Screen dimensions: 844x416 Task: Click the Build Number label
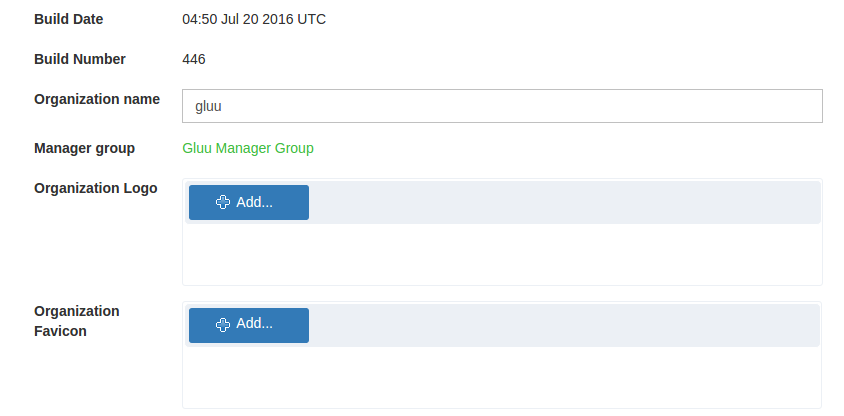(x=80, y=59)
